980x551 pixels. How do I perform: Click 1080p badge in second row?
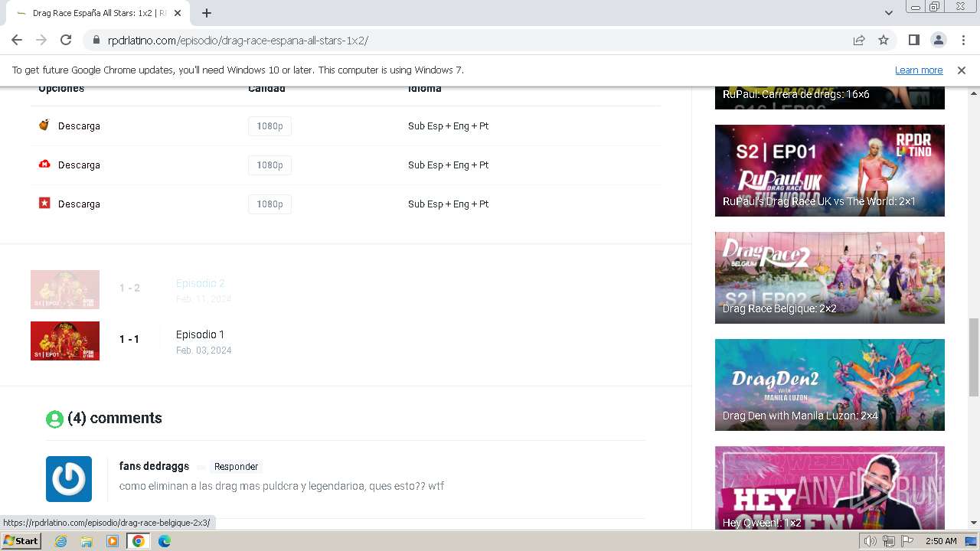coord(269,165)
